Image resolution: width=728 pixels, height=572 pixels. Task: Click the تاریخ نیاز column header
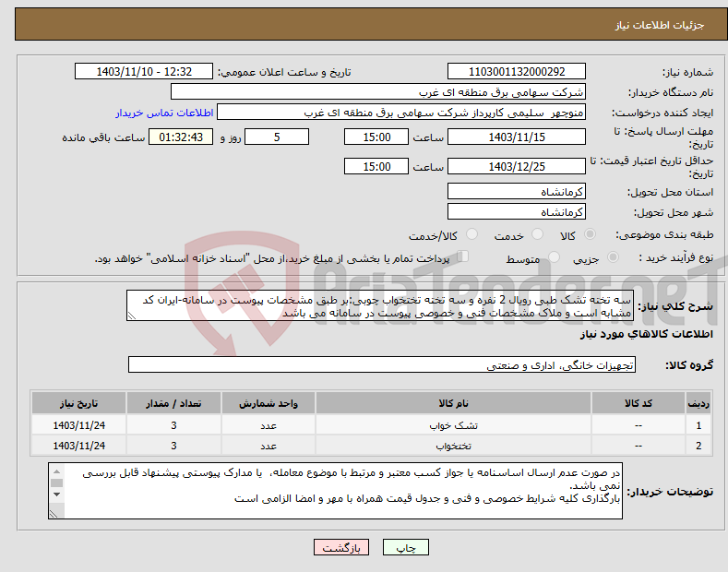(79, 403)
